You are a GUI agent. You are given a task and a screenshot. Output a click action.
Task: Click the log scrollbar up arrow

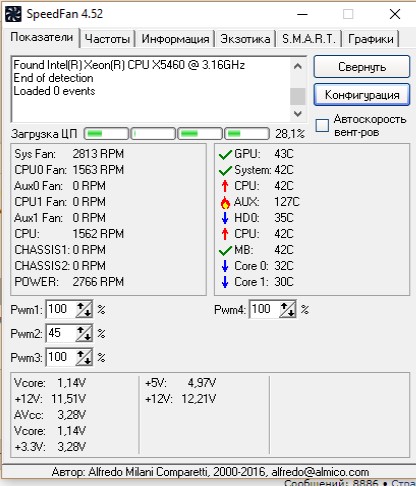(298, 66)
